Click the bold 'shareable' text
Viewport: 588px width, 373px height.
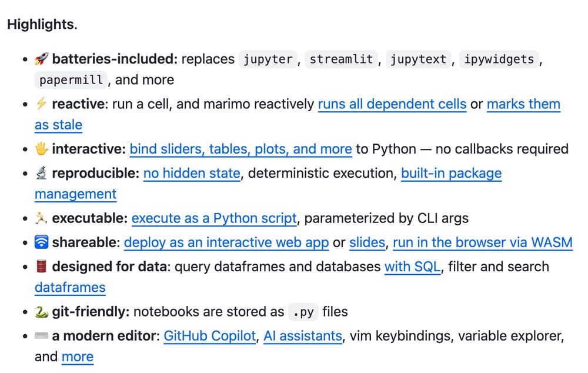84,243
